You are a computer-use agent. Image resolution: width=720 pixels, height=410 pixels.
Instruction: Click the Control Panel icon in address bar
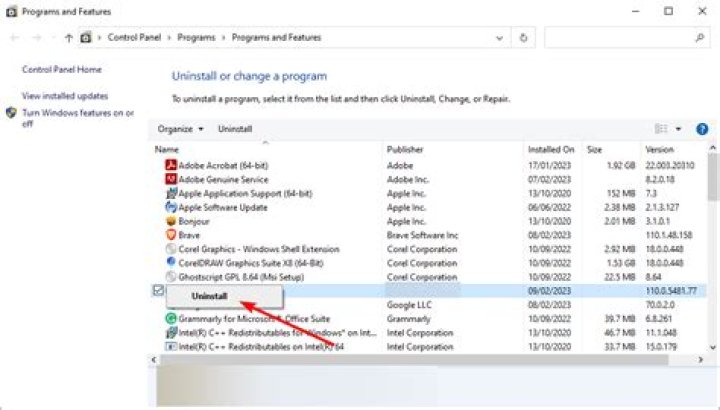tap(86, 38)
